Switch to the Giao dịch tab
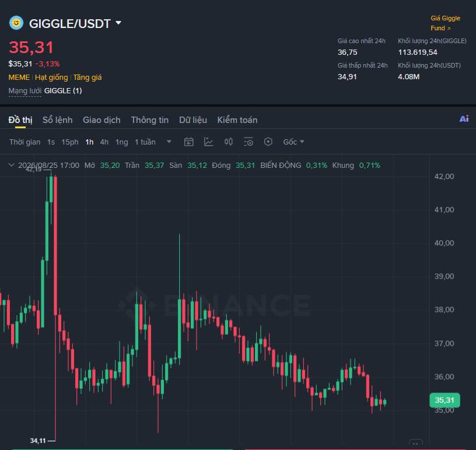The height and width of the screenshot is (450, 476). 101,120
